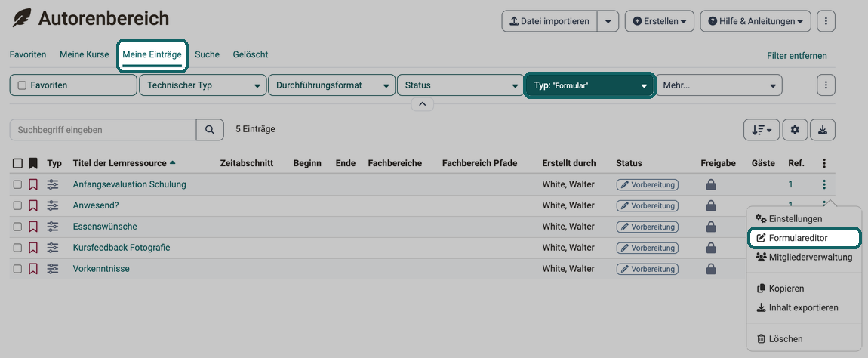Screen dimensions: 868x358
Task: Collapse filter bar with chevron-up toggle
Action: (x=423, y=104)
